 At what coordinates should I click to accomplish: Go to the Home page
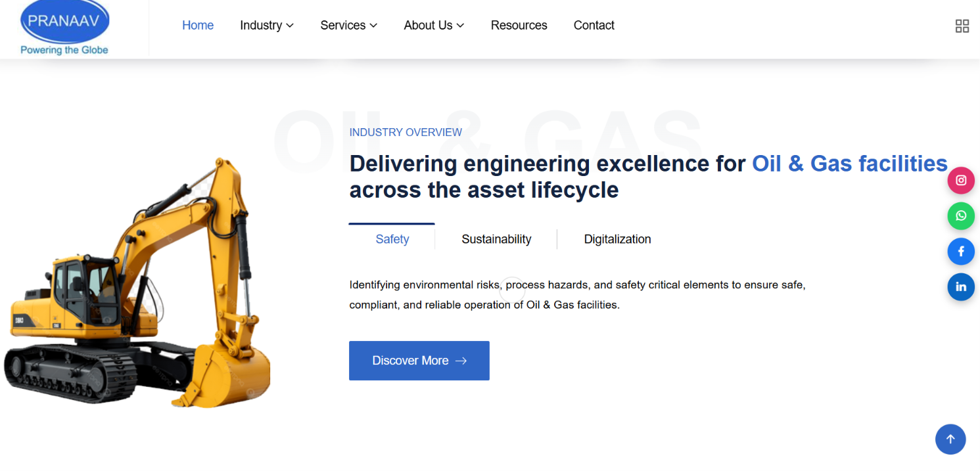(x=198, y=25)
